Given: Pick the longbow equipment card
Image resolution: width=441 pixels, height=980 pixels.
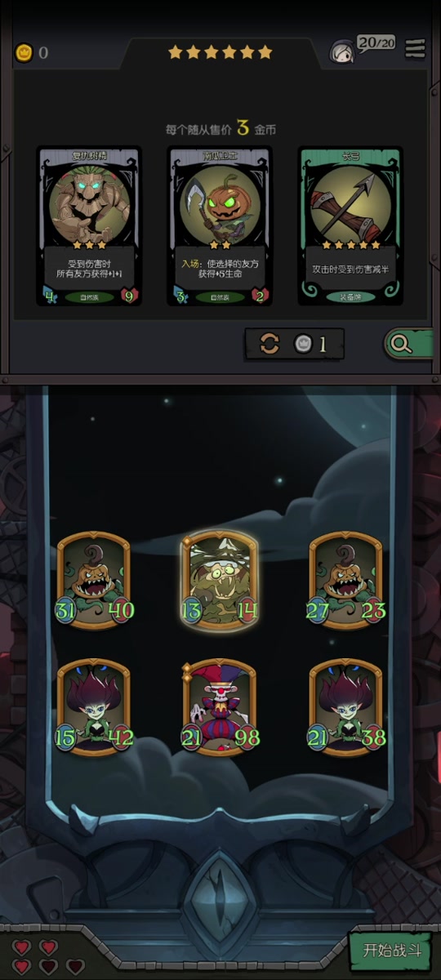Looking at the screenshot, I should tap(350, 226).
